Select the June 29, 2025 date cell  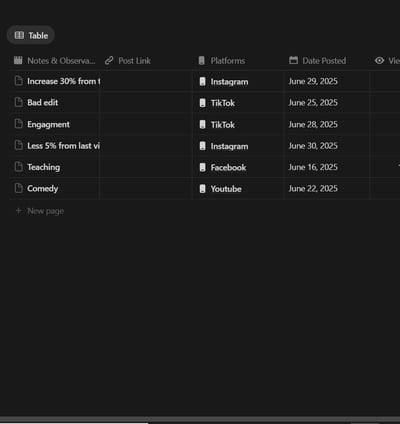(x=327, y=81)
